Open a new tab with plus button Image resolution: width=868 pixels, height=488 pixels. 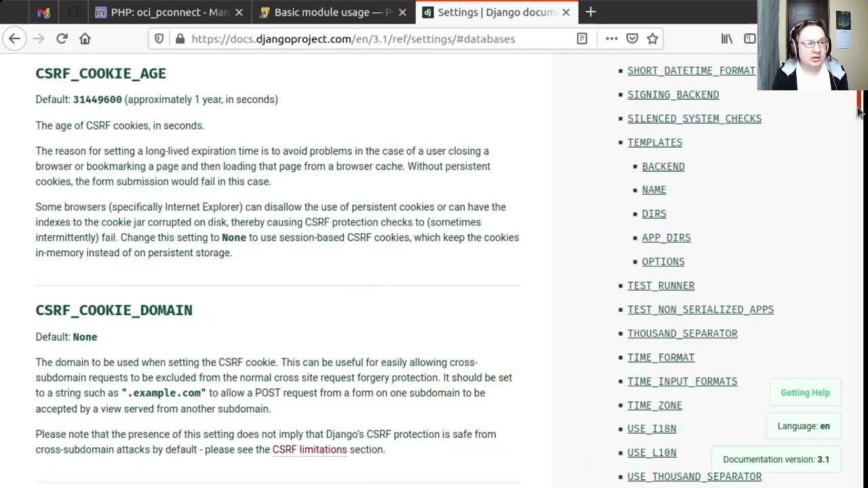click(591, 12)
